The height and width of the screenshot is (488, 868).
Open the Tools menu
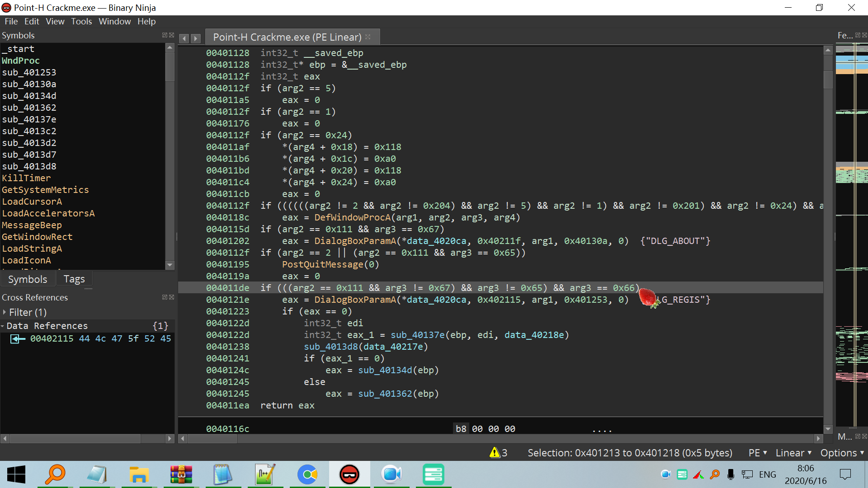pos(81,21)
